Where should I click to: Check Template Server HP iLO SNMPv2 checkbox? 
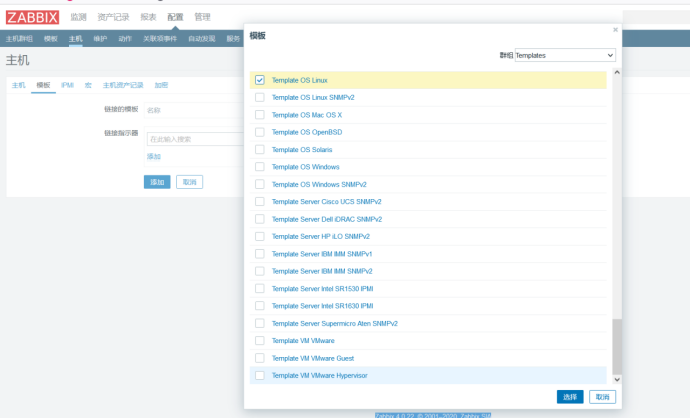click(260, 237)
